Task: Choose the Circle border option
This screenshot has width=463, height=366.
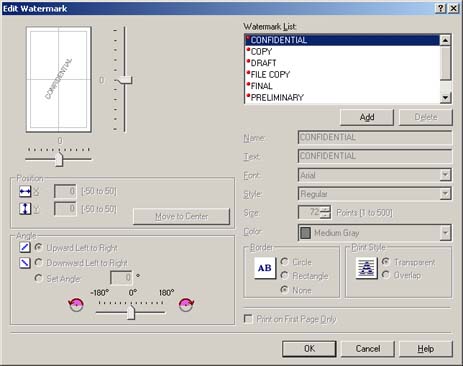Action: (284, 262)
